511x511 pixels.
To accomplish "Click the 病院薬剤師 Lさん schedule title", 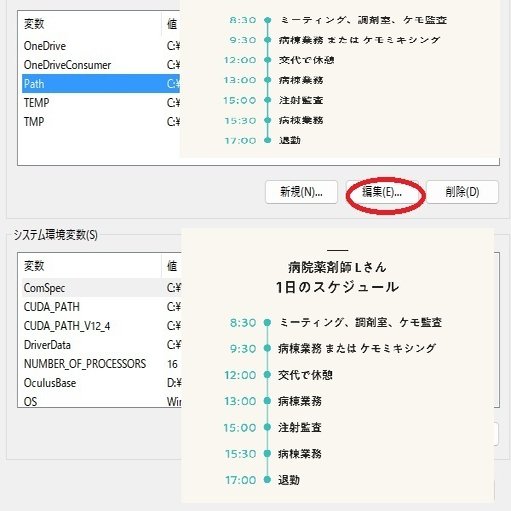I will 337,267.
